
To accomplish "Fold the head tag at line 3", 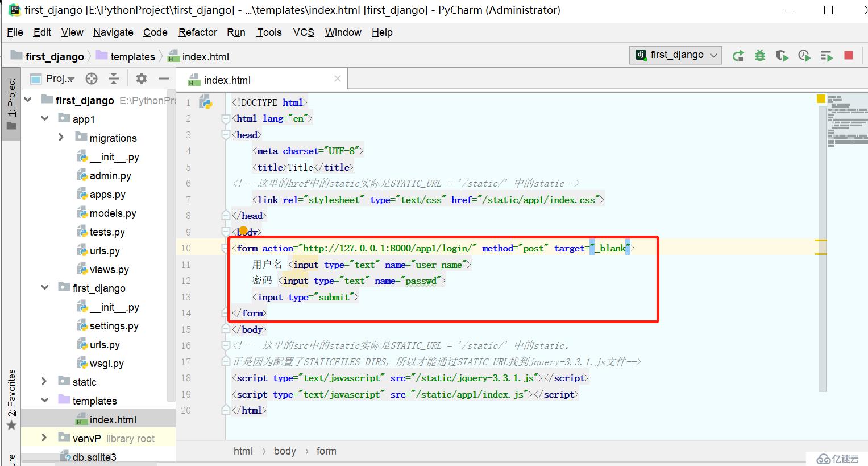I will [226, 135].
